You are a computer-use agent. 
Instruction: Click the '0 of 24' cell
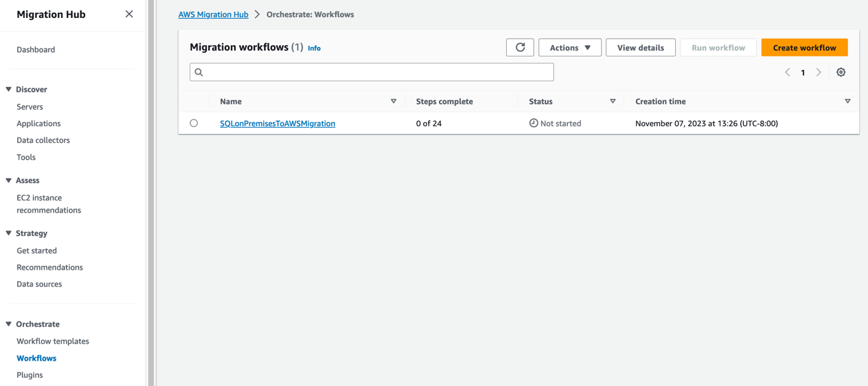tap(429, 123)
